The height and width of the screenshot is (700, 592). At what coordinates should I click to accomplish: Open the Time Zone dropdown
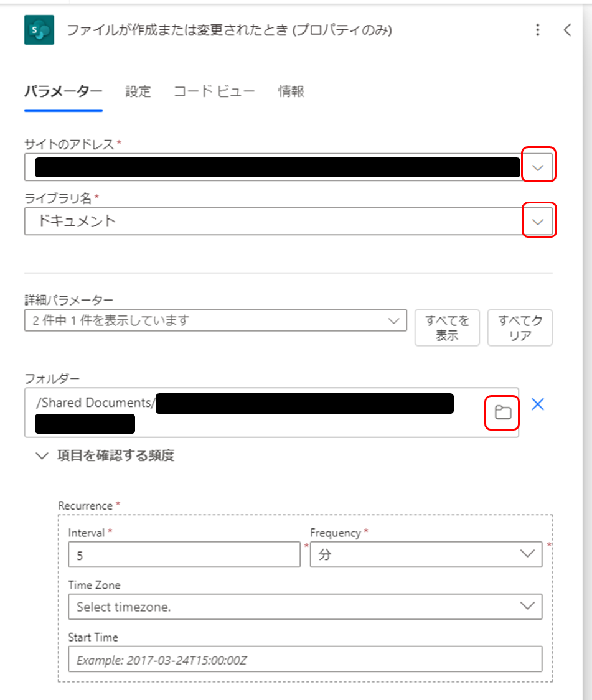[305, 607]
